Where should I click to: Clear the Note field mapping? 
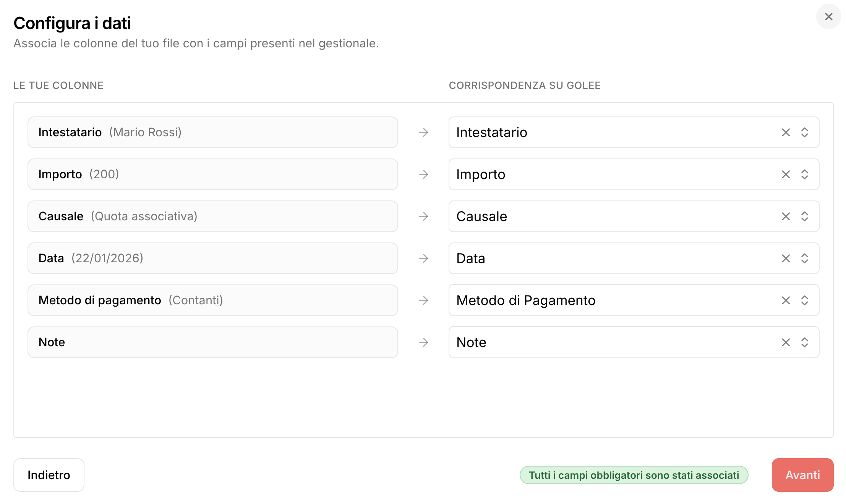(786, 342)
